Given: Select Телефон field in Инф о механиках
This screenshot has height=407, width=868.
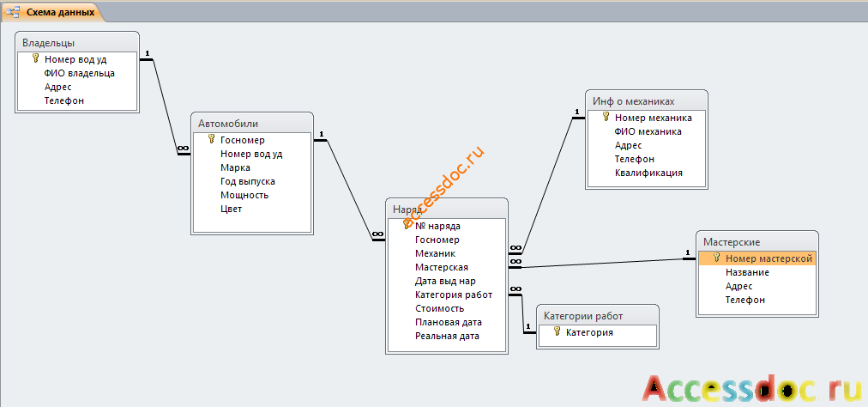Looking at the screenshot, I should coord(647,159).
